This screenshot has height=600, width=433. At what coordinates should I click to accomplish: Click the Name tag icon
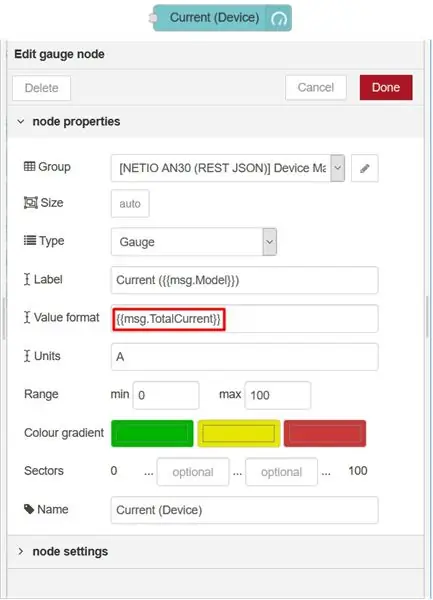click(x=29, y=509)
